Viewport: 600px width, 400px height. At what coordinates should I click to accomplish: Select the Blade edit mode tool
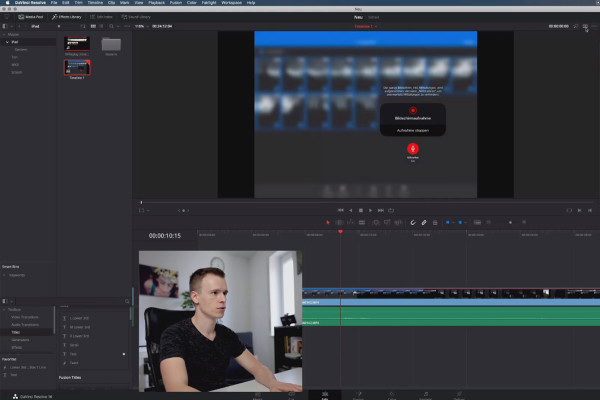pos(362,222)
